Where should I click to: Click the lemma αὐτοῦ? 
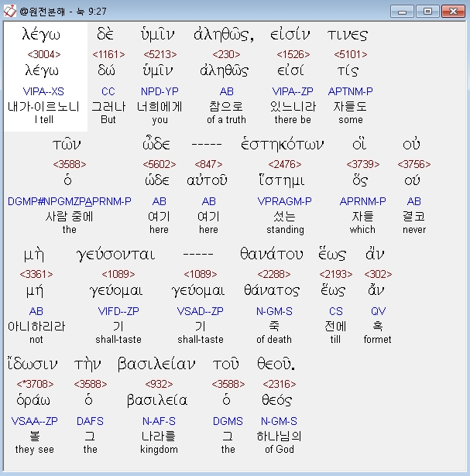pos(207,180)
